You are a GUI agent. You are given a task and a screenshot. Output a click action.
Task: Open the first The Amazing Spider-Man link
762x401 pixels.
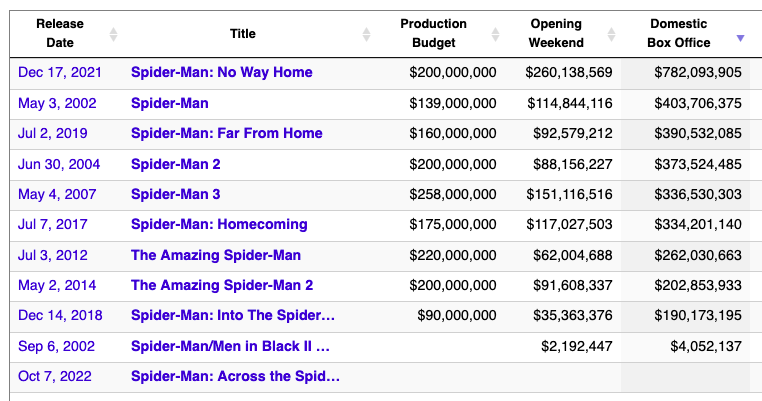coord(215,255)
